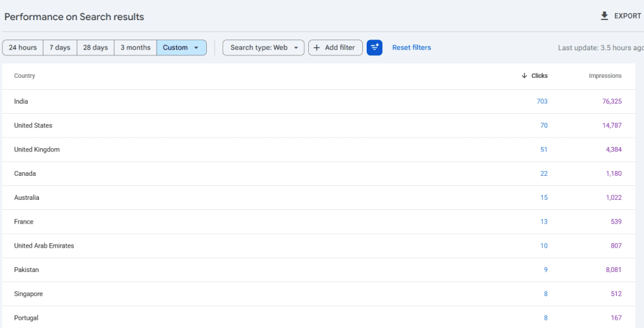
Task: Select the Pakistan row
Action: pos(319,270)
